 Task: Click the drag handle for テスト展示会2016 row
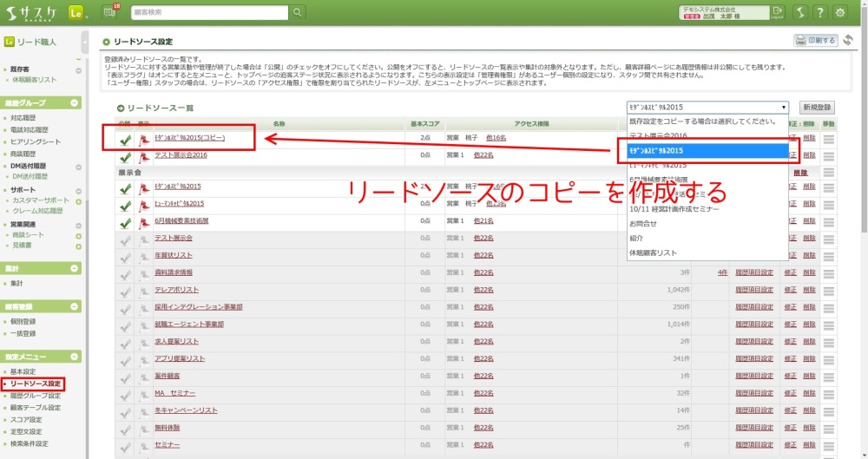828,155
